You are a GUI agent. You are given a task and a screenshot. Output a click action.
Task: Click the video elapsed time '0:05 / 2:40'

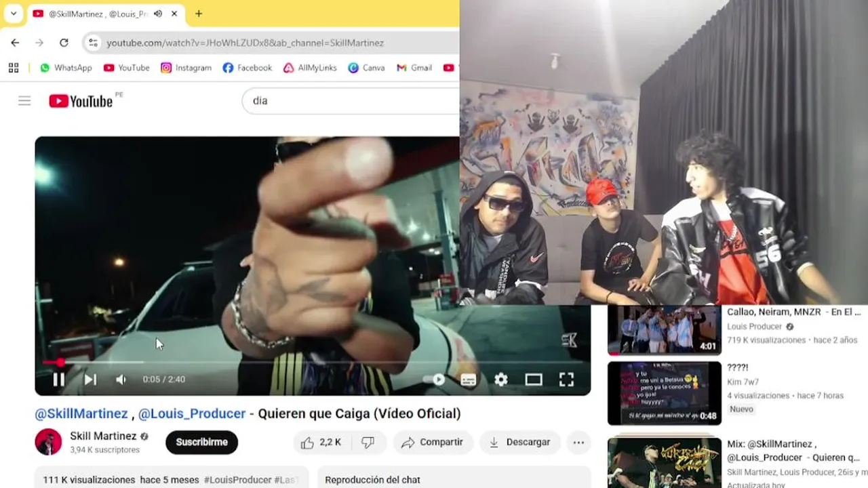click(164, 380)
